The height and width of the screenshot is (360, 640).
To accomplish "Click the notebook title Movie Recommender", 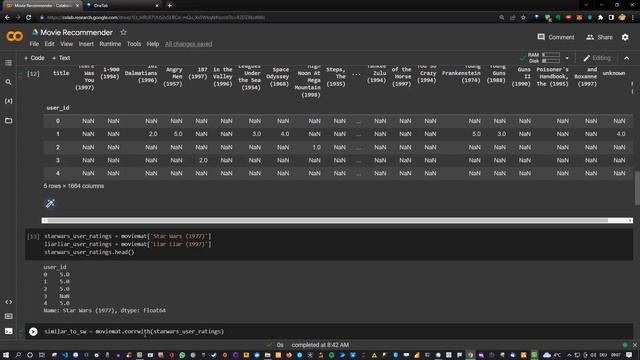I will pyautogui.click(x=76, y=32).
